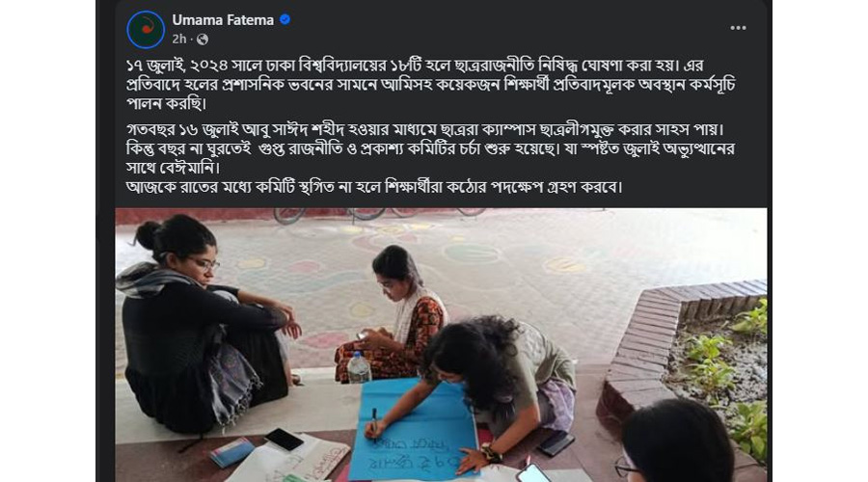The width and height of the screenshot is (868, 482).
Task: Open the Umama Fatema profile name link
Action: point(223,20)
